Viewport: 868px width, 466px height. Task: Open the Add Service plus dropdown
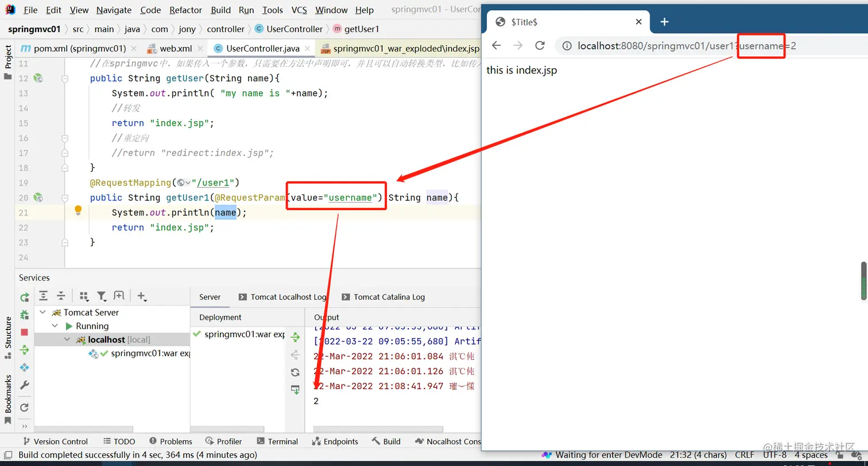tap(142, 296)
